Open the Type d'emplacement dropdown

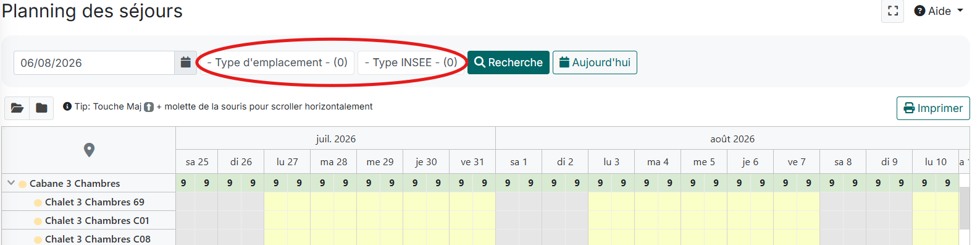tap(277, 62)
